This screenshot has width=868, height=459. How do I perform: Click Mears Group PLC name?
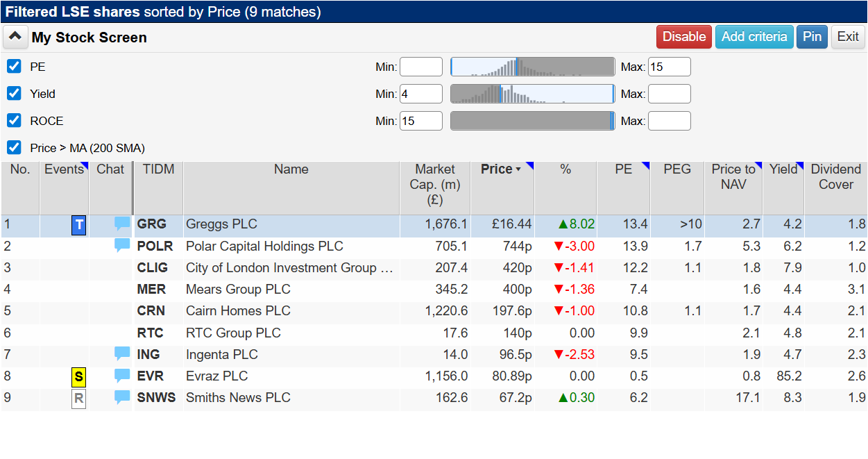click(x=238, y=289)
